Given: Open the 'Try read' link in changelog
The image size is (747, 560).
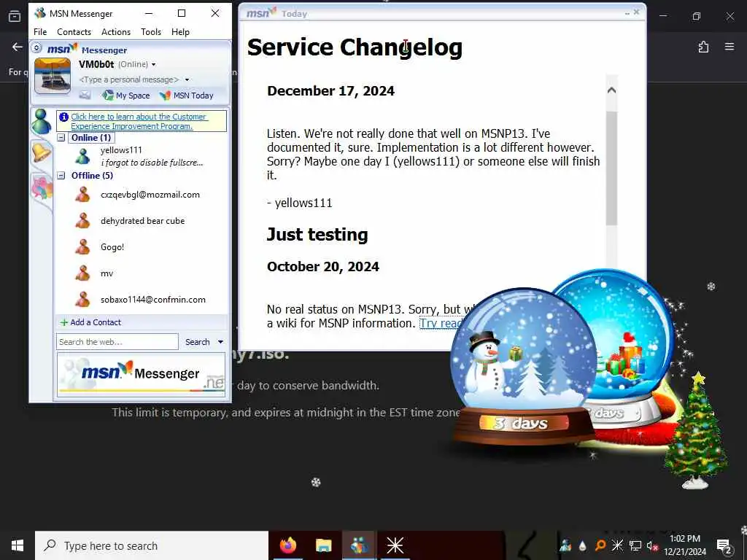Looking at the screenshot, I should [440, 323].
